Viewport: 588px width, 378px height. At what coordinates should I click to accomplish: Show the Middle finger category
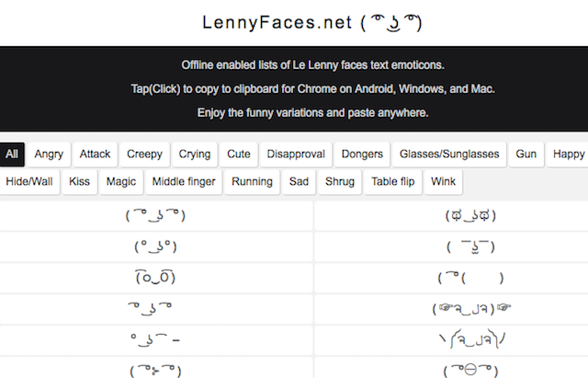click(x=184, y=182)
